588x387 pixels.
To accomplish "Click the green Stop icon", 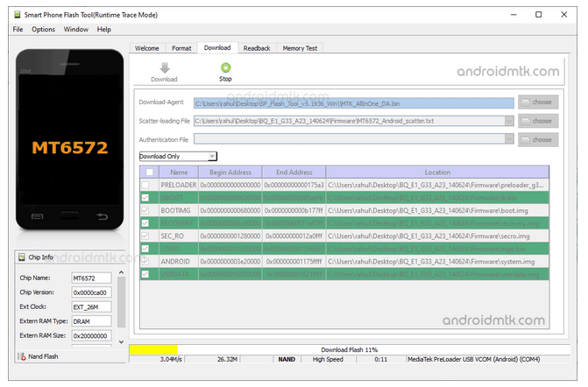I will (x=225, y=67).
